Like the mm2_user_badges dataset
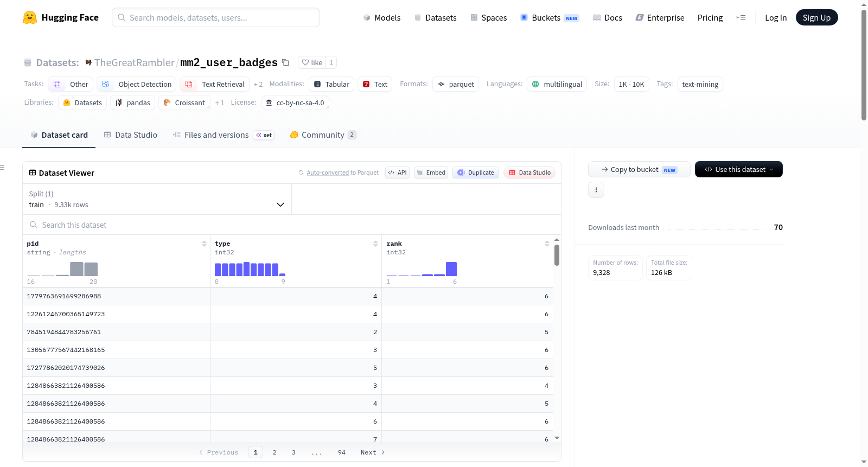This screenshot has width=868, height=467. [312, 62]
